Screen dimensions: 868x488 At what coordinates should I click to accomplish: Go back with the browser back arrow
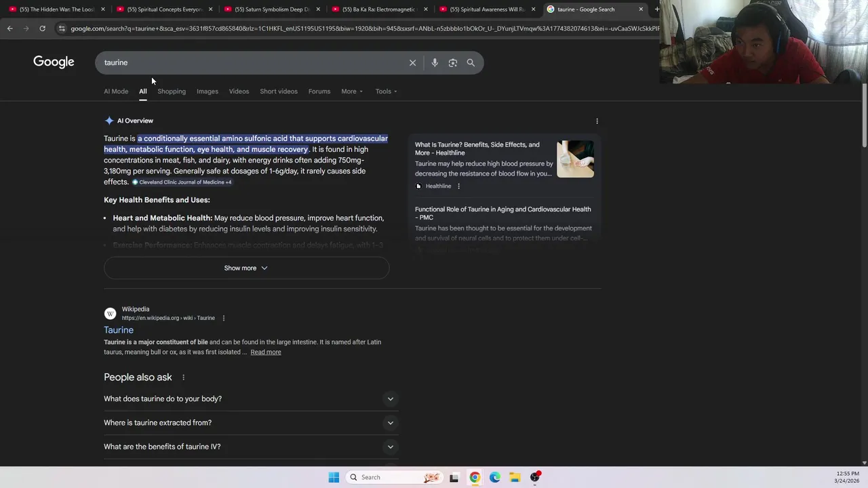point(9,28)
